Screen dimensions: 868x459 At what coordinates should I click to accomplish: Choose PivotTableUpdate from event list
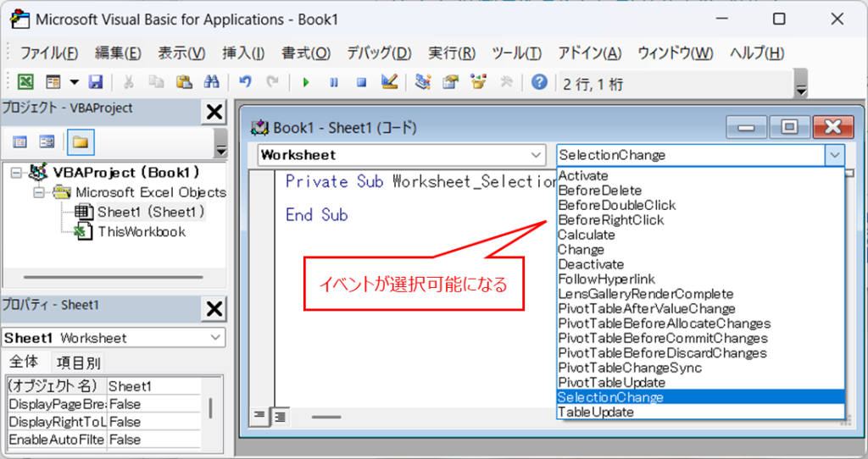pyautogui.click(x=701, y=383)
